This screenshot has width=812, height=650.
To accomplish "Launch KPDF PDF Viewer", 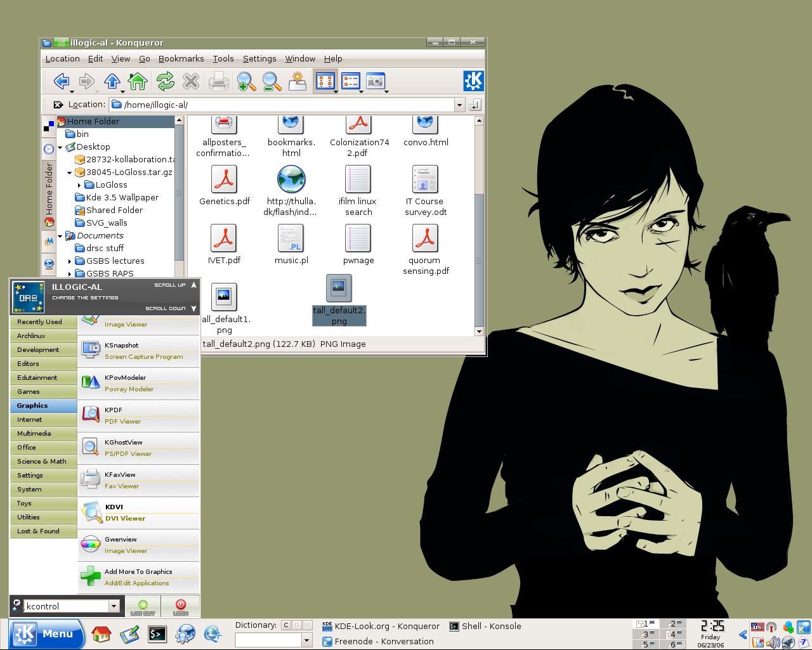I will click(x=139, y=415).
